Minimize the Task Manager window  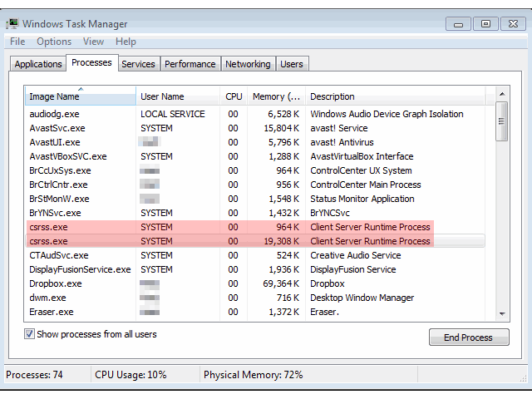pos(458,24)
